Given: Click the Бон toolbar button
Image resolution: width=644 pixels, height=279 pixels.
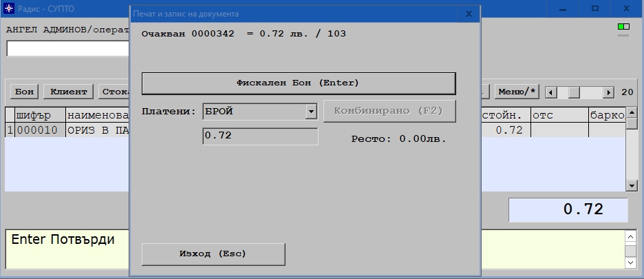Looking at the screenshot, I should tap(25, 92).
